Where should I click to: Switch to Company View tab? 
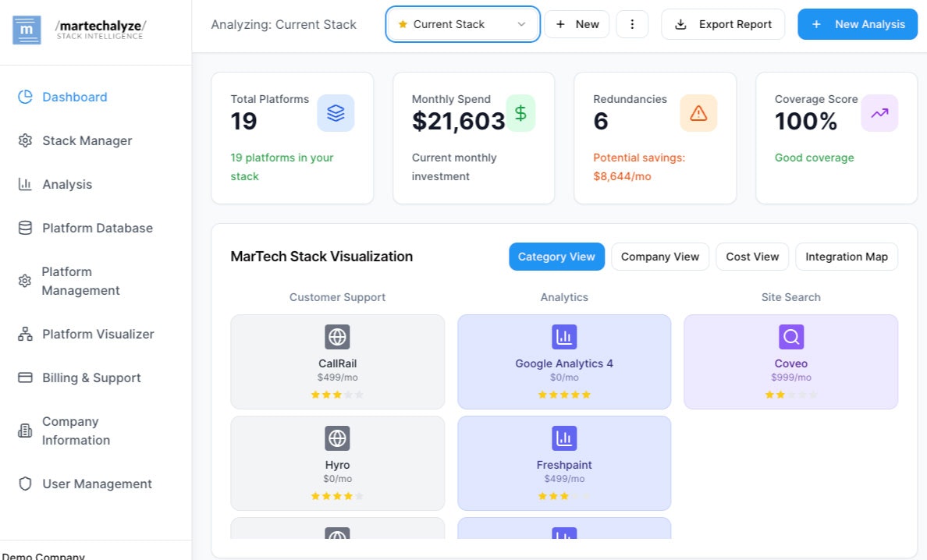[660, 257]
